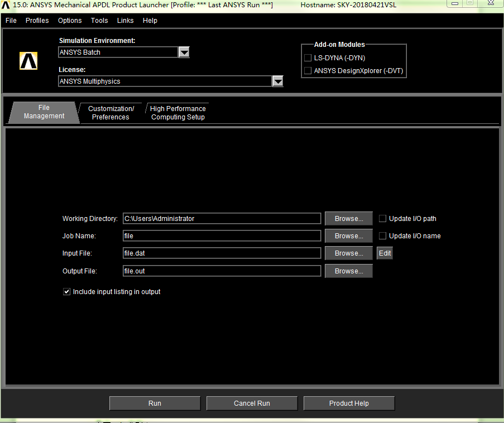Browse for Working Directory
504x423 pixels.
pyautogui.click(x=349, y=219)
